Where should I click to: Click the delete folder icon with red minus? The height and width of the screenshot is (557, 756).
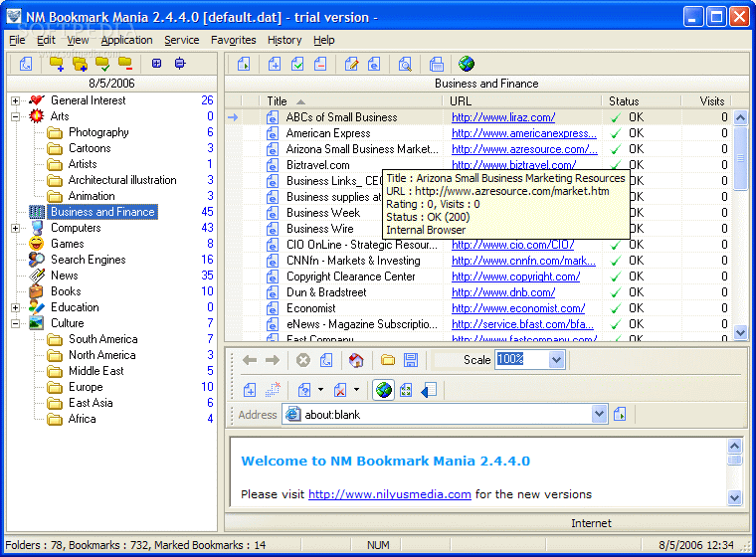(x=125, y=64)
